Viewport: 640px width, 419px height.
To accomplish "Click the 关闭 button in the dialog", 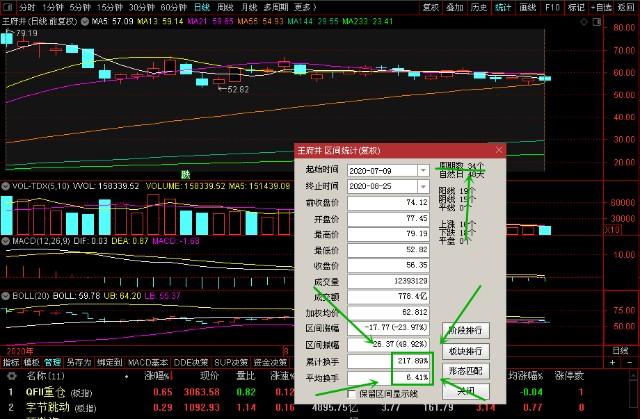I will (466, 391).
